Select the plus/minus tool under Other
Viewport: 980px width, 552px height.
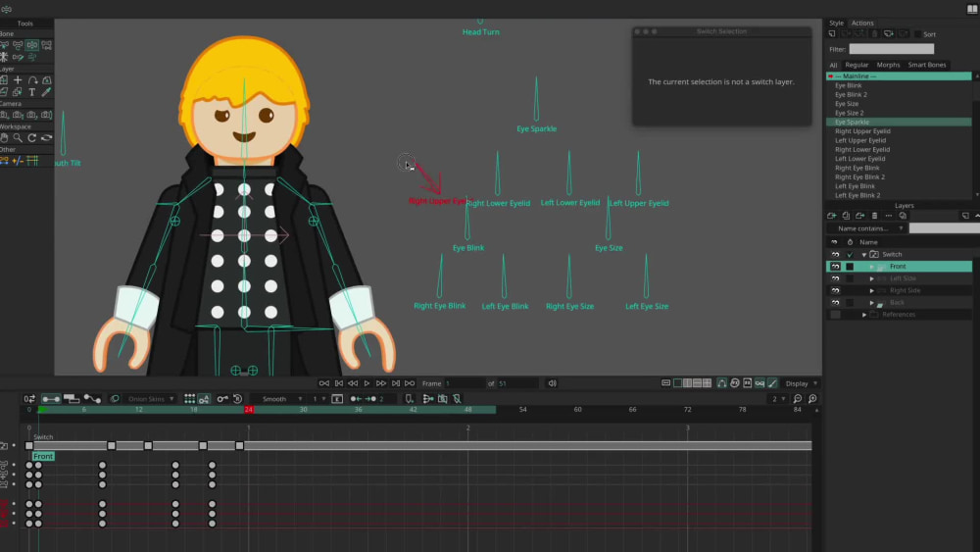18,161
